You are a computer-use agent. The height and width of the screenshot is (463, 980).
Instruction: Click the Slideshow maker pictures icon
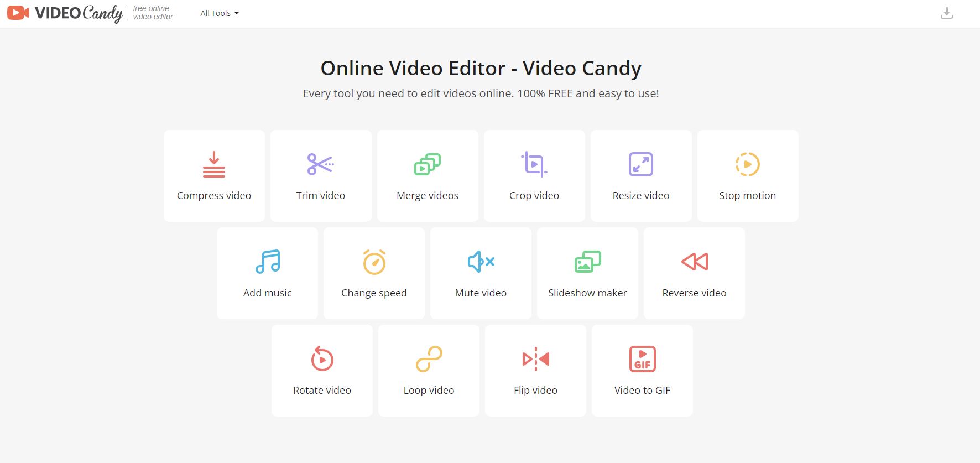click(x=588, y=262)
